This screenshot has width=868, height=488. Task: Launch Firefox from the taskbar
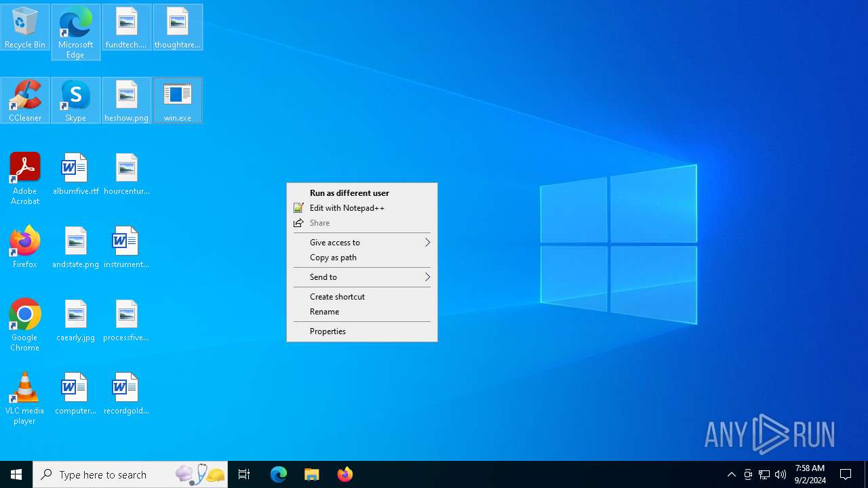coord(345,474)
